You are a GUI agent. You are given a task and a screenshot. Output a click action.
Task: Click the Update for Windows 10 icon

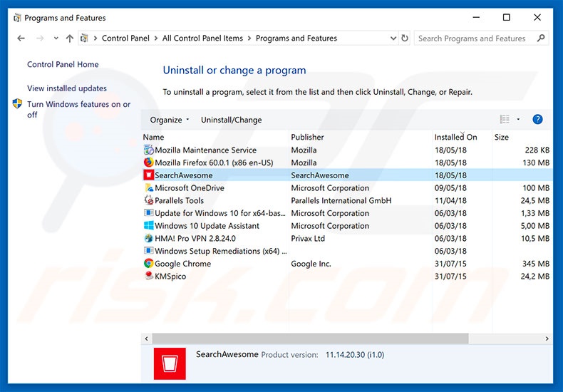(x=149, y=213)
